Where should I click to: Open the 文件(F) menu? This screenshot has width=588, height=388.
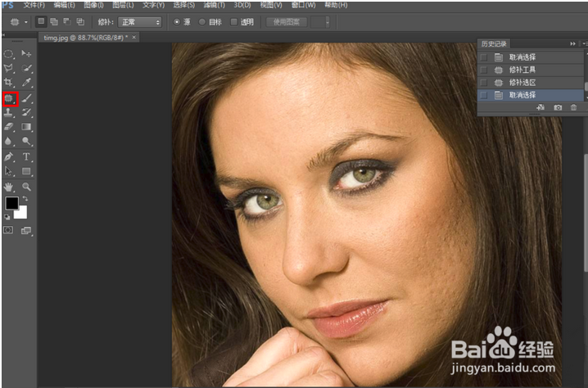[34, 5]
